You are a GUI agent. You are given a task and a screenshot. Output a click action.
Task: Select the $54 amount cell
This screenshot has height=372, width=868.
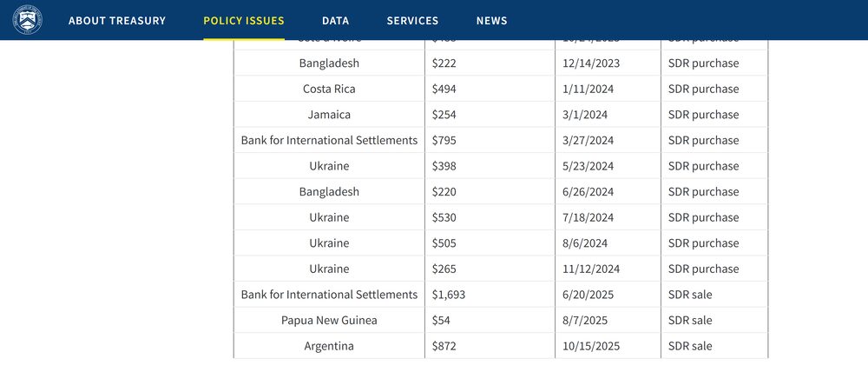[441, 321]
